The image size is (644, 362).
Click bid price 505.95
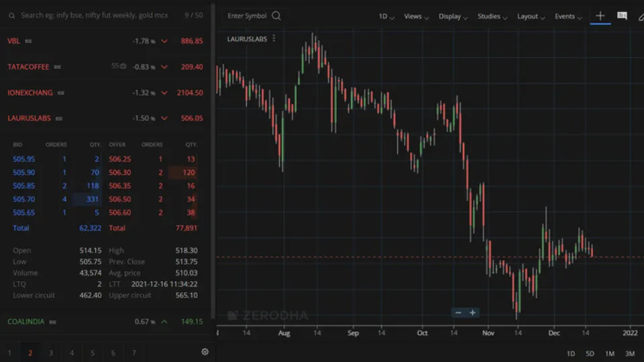coord(24,160)
